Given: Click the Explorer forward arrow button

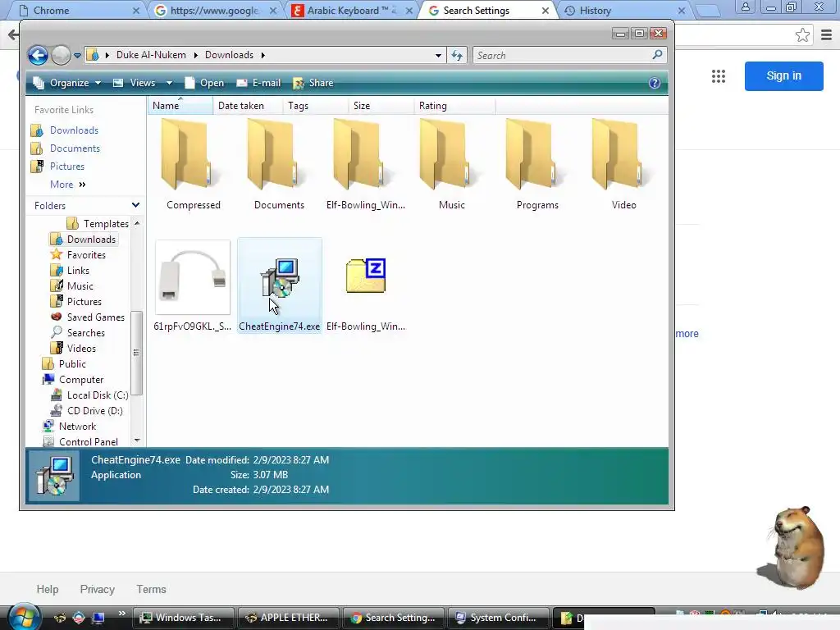Looking at the screenshot, I should (61, 55).
